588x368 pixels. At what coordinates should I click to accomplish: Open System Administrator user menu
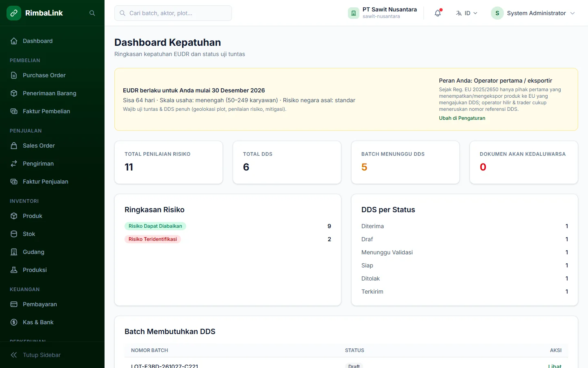pyautogui.click(x=533, y=13)
